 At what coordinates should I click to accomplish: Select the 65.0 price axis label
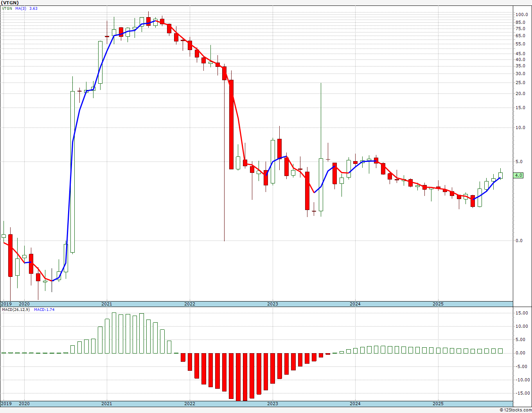[x=520, y=36]
